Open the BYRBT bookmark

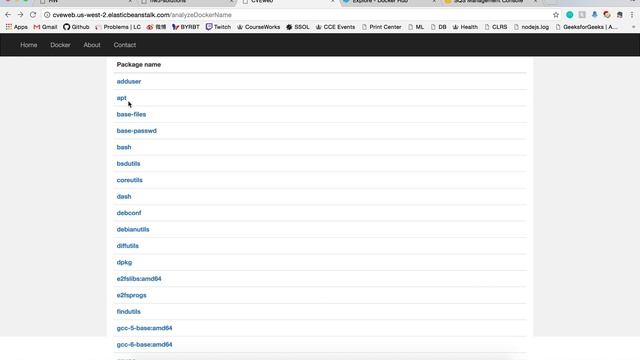point(186,27)
